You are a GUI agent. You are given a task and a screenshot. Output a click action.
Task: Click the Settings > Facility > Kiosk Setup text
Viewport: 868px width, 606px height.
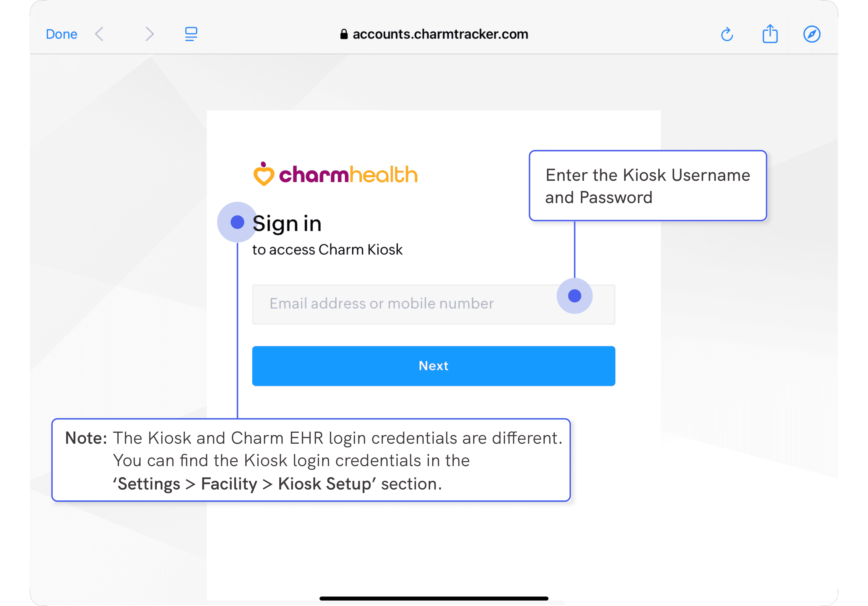[x=244, y=484]
